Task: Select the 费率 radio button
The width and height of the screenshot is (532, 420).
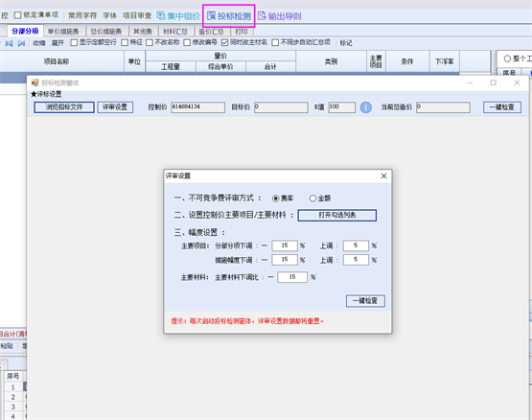Action: [275, 198]
